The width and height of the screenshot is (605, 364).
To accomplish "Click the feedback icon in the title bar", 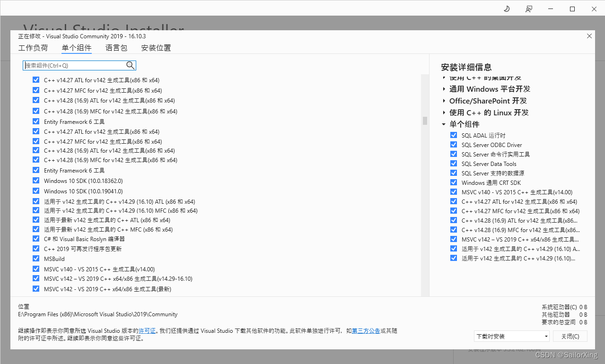I will coord(528,9).
